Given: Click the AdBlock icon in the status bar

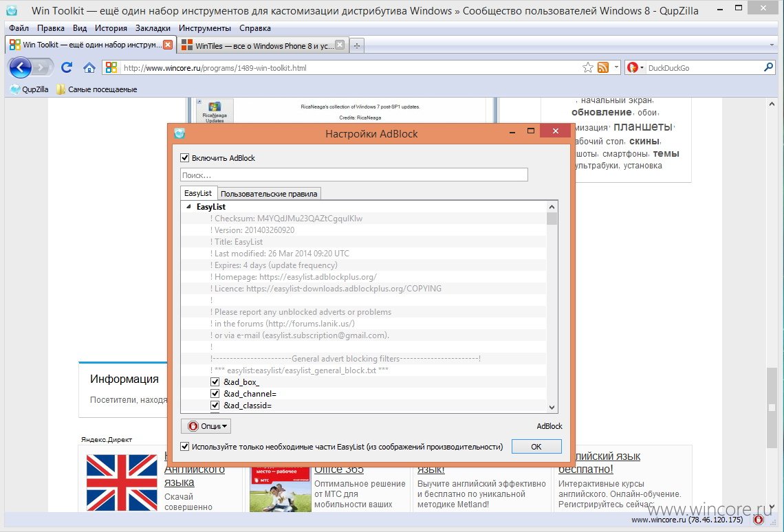Looking at the screenshot, I should coord(759,520).
